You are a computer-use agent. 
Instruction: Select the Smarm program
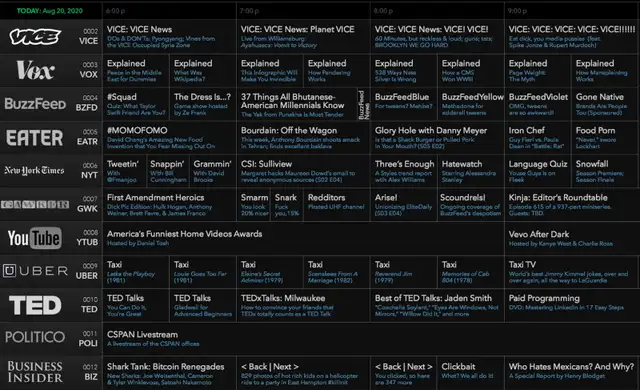253,204
